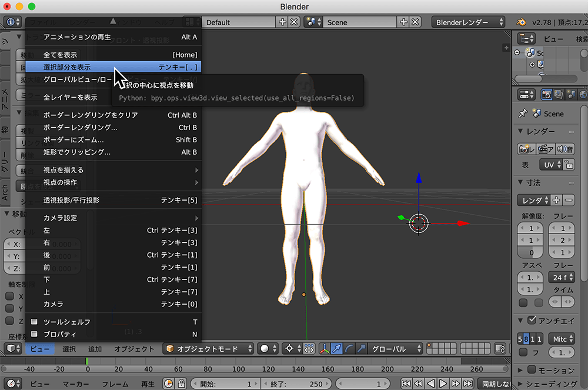Viewport: 588px width, 390px height.
Task: Click the translate manipulator arrow icon
Action: tap(337, 349)
